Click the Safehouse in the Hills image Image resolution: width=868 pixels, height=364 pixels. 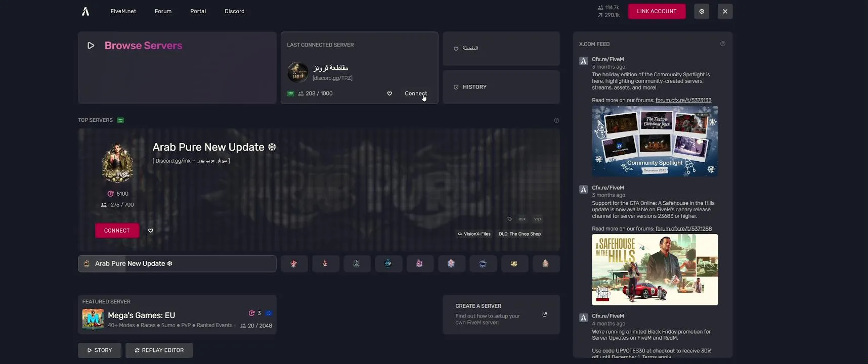[x=655, y=269]
